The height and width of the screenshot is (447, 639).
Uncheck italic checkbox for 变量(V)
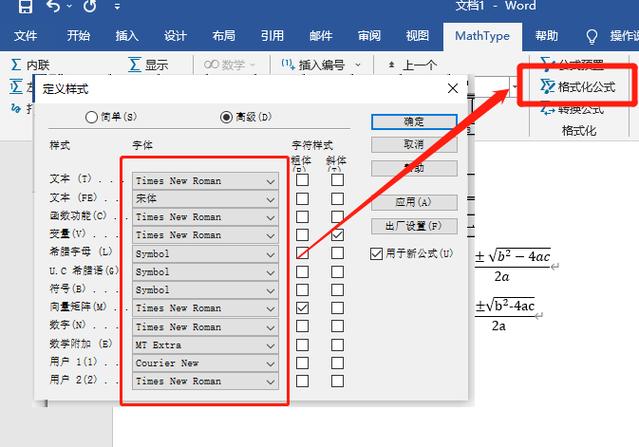coord(337,235)
